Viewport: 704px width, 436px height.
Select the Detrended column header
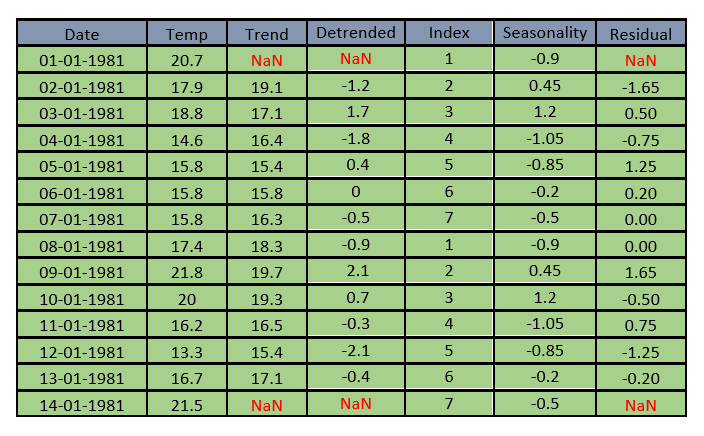[355, 33]
